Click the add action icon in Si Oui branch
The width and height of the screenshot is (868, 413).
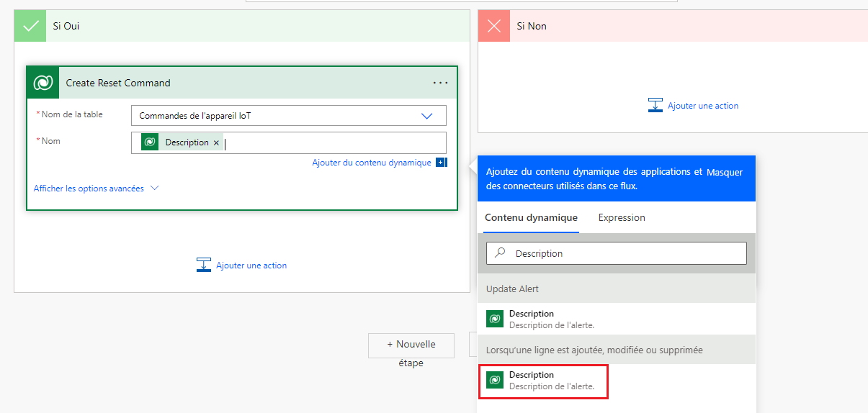point(204,265)
